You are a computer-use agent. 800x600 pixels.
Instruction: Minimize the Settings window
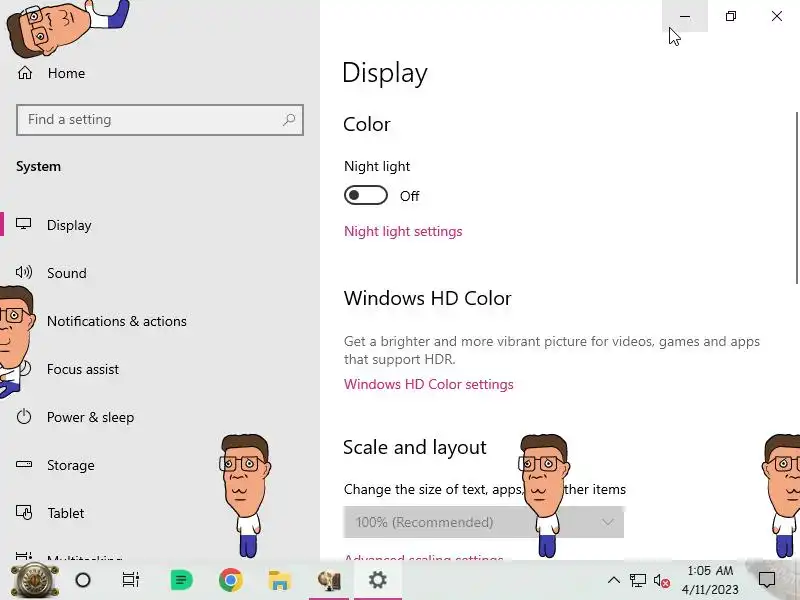coord(685,16)
